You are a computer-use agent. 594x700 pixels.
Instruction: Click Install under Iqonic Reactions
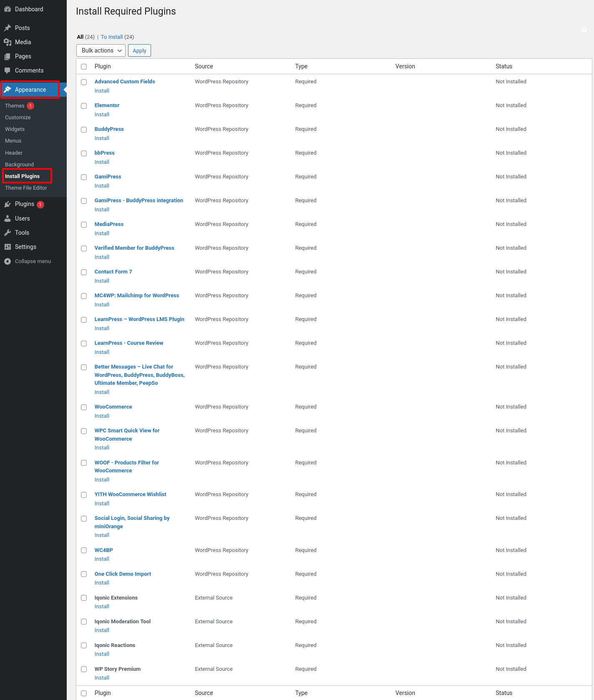click(102, 654)
